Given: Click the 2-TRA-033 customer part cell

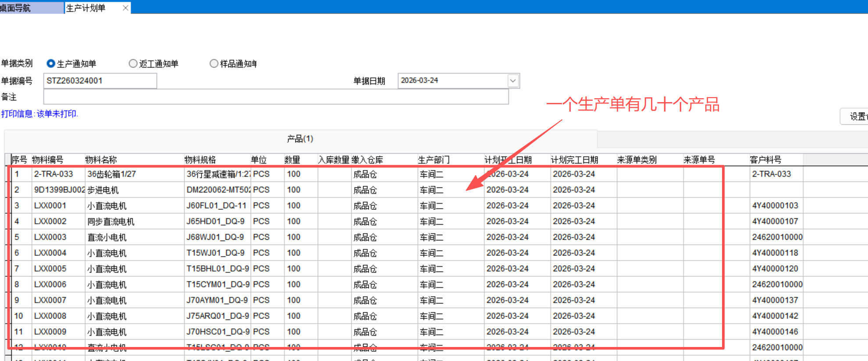Looking at the screenshot, I should point(772,174).
